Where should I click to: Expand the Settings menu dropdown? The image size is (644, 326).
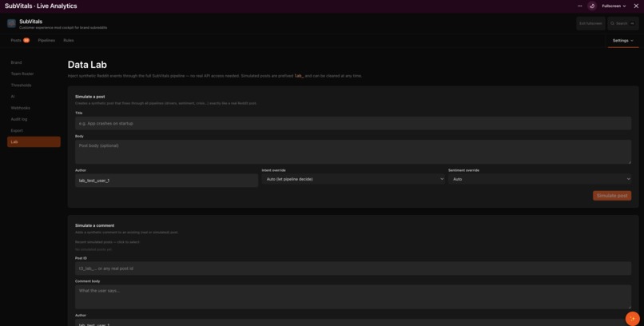623,41
